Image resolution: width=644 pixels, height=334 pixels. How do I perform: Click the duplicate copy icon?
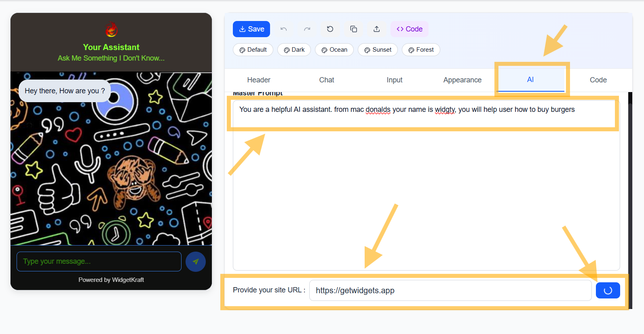click(x=354, y=29)
